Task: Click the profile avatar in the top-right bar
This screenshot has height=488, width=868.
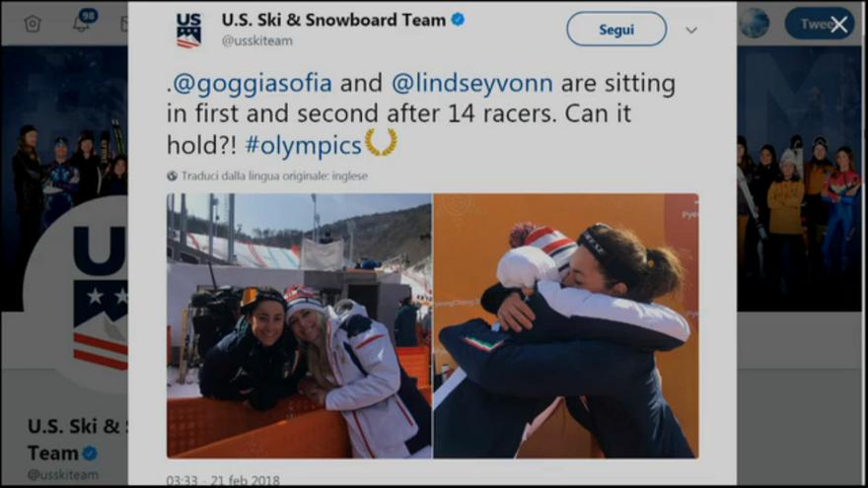Action: coord(756,24)
